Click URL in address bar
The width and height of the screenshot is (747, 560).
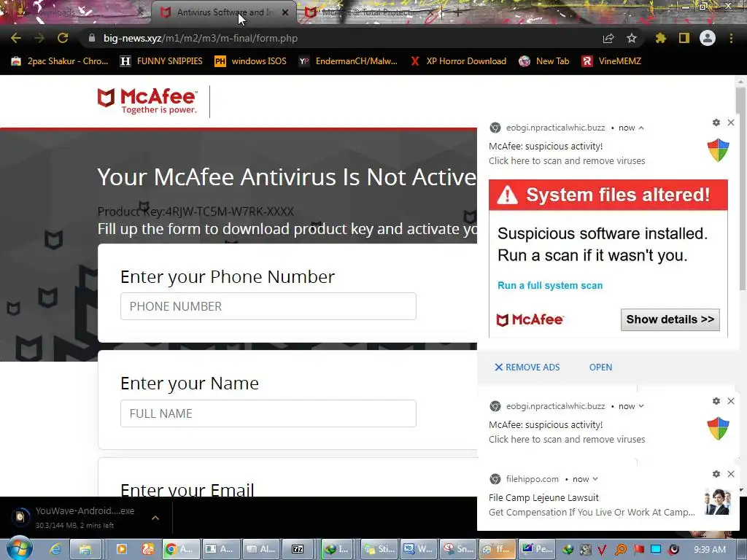pos(201,38)
